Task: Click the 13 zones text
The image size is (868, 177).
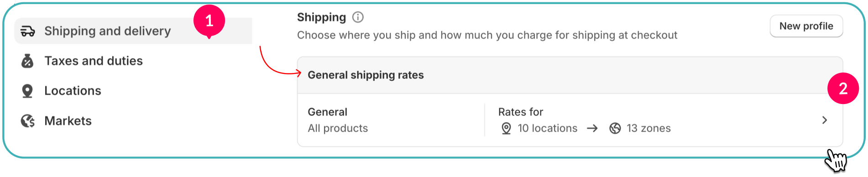Action: click(648, 128)
